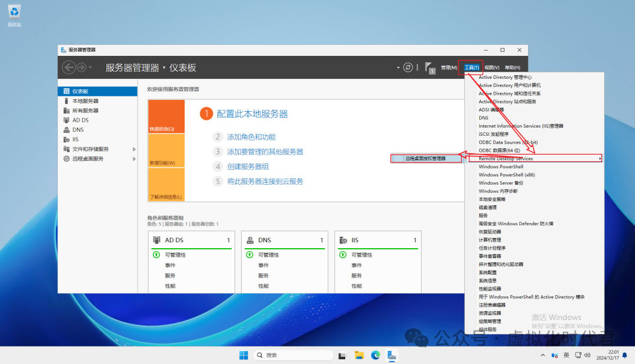The height and width of the screenshot is (364, 635).
Task: Launch Microsoft Edge from the taskbar
Action: click(375, 355)
